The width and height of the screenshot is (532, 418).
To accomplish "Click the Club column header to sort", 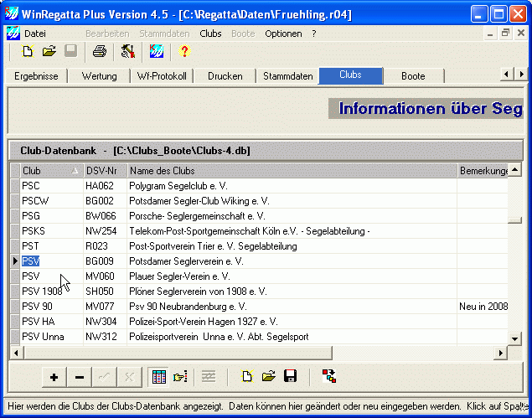I will (50, 171).
